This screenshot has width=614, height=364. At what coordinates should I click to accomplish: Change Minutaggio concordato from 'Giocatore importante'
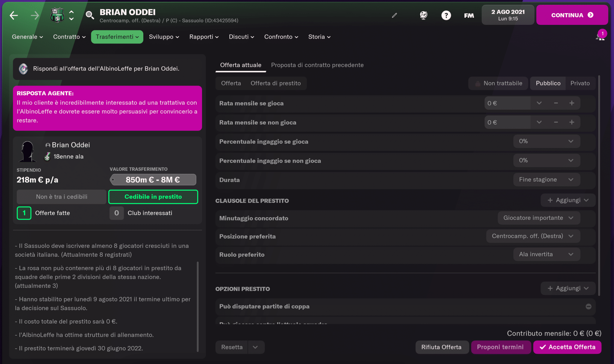[538, 218]
